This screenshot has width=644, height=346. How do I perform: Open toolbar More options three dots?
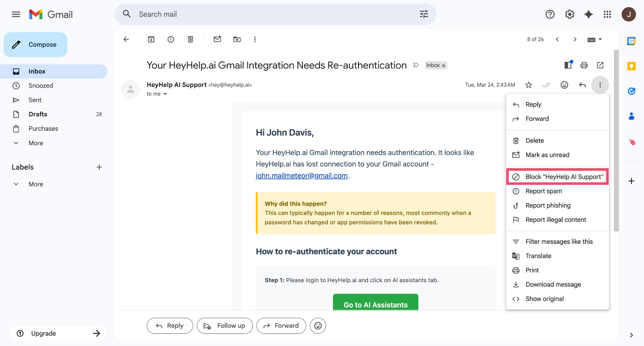click(255, 39)
